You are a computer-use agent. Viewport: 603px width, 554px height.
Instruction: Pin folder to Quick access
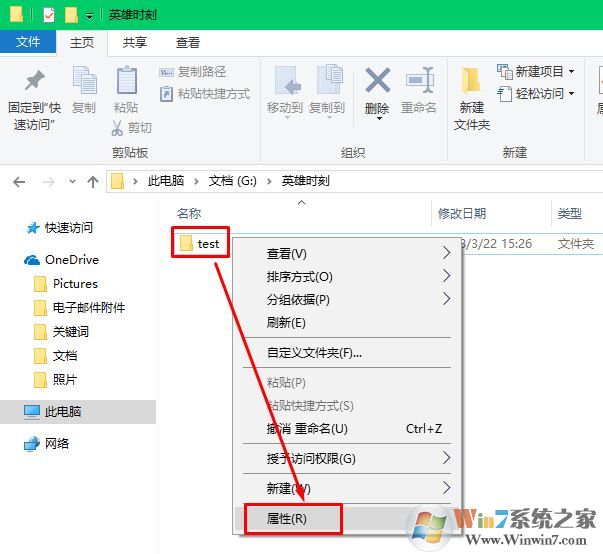click(34, 99)
